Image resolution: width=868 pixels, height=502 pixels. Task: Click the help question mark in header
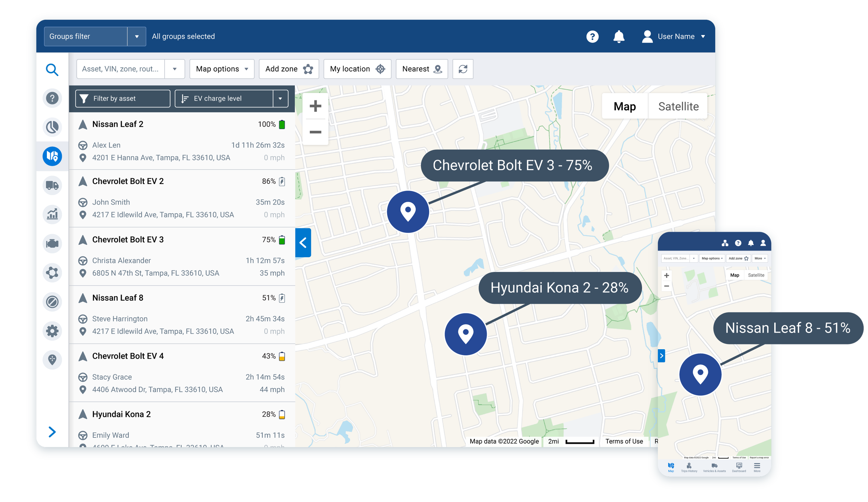pyautogui.click(x=592, y=36)
